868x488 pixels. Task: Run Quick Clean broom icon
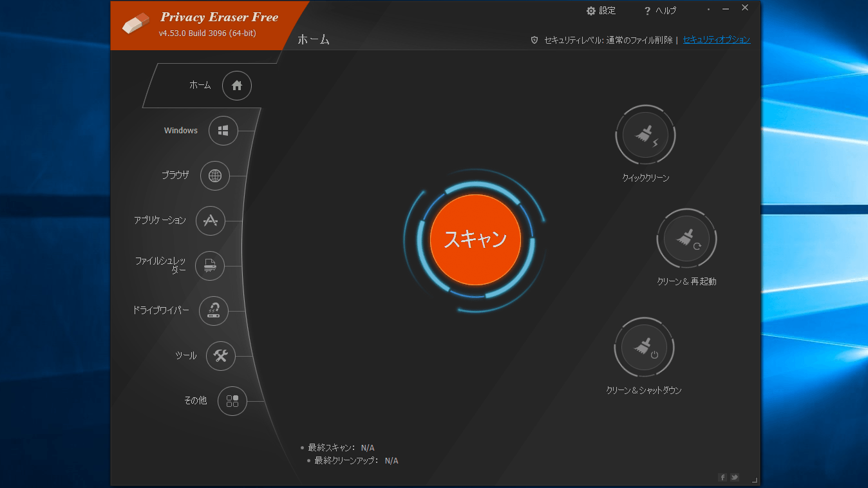pos(645,135)
